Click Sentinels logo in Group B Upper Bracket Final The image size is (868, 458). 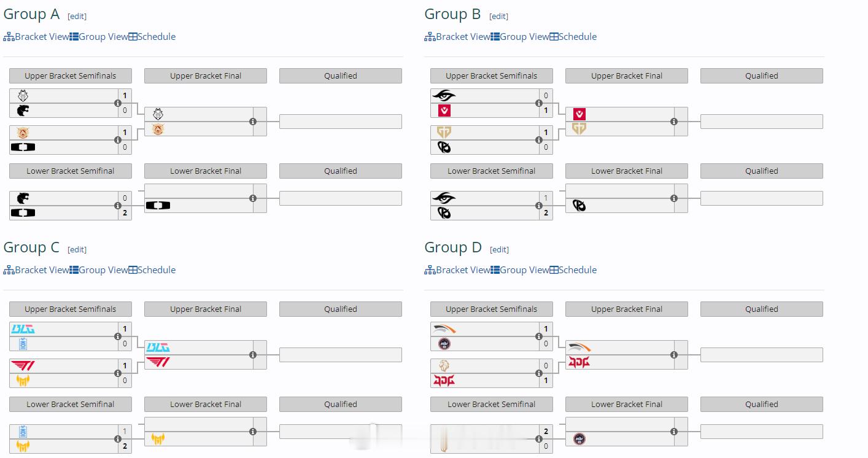pyautogui.click(x=579, y=114)
